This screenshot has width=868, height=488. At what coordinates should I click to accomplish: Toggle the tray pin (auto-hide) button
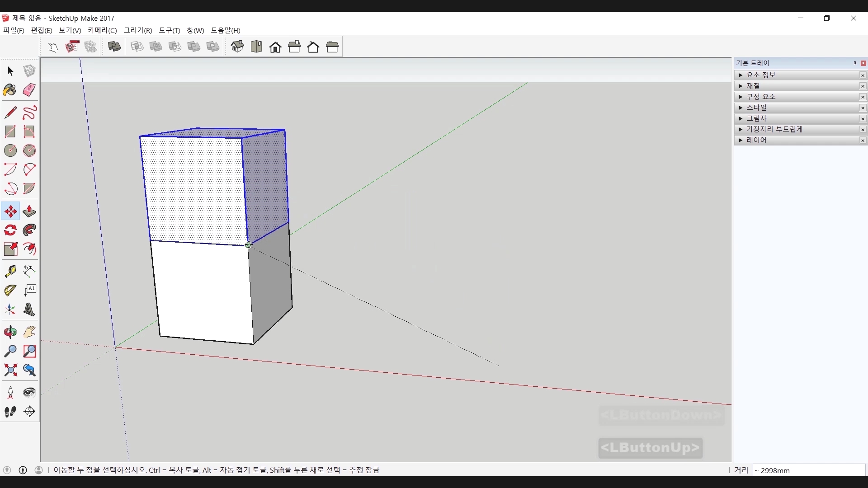coord(855,63)
